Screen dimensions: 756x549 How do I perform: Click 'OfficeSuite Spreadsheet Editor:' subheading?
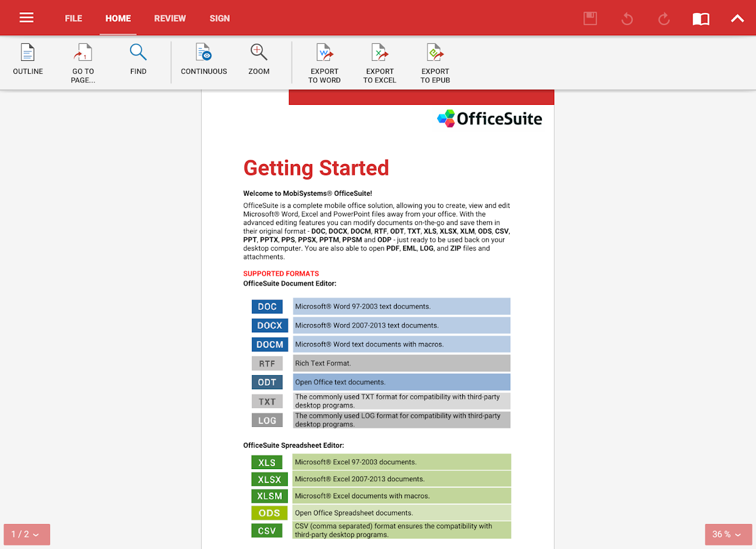[293, 446]
